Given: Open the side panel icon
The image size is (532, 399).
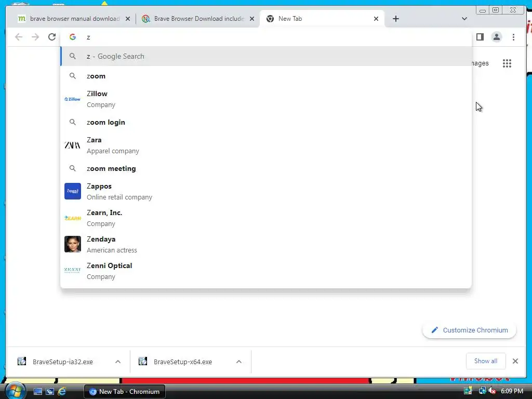Looking at the screenshot, I should 480,37.
